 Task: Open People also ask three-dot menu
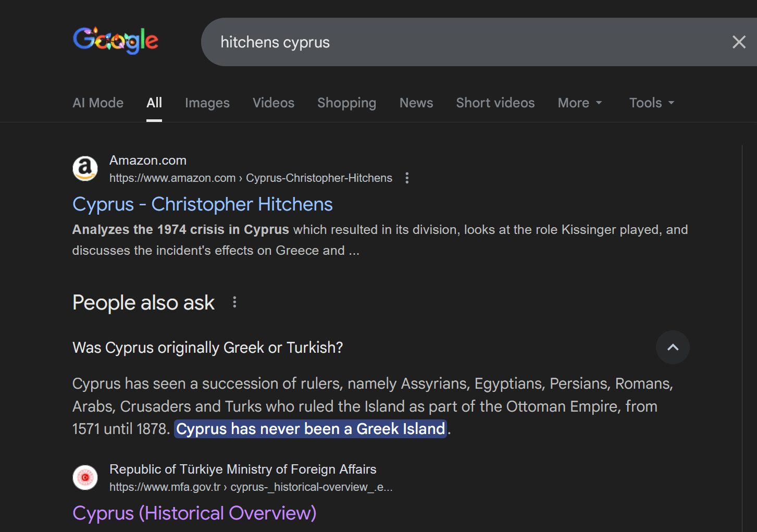click(234, 302)
